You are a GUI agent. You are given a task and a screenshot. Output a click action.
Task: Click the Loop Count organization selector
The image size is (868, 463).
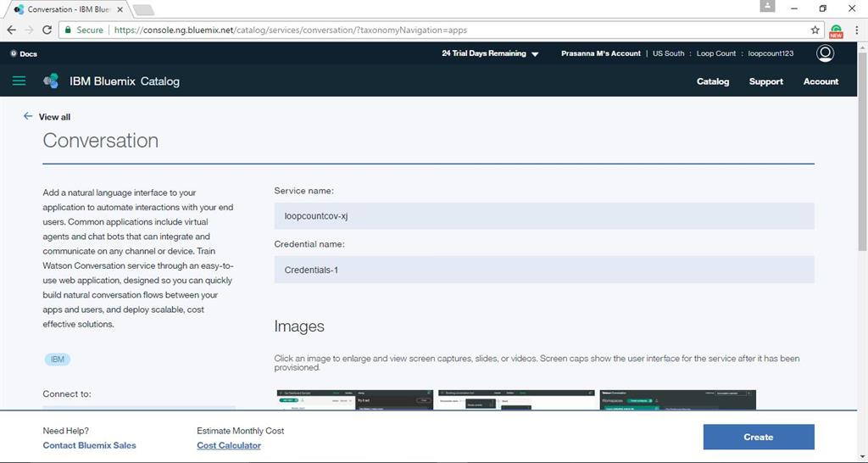(715, 53)
